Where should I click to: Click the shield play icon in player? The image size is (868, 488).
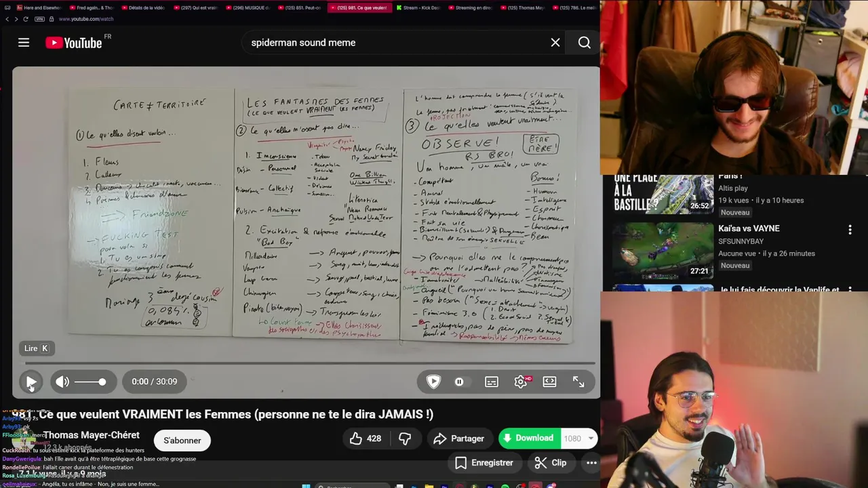[x=433, y=382]
